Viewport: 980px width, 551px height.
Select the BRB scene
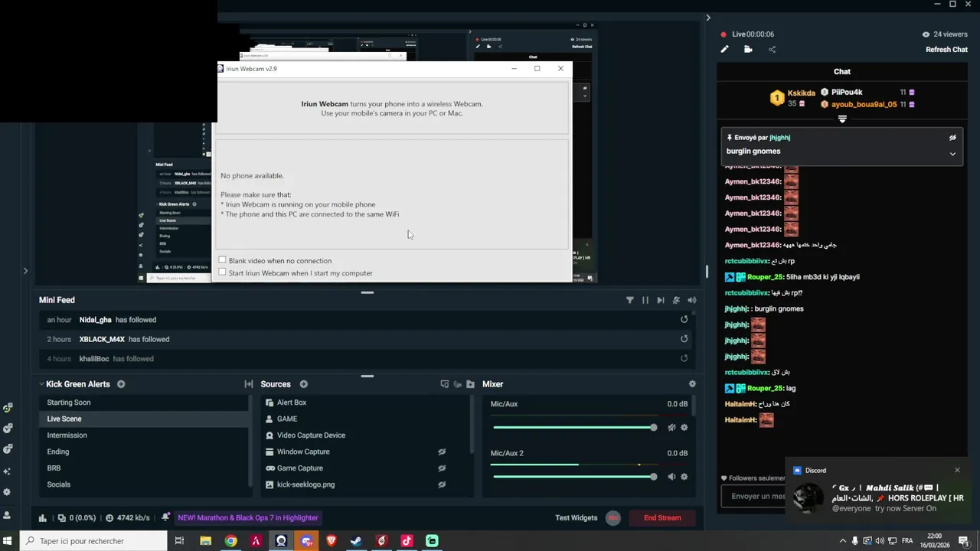[143, 468]
